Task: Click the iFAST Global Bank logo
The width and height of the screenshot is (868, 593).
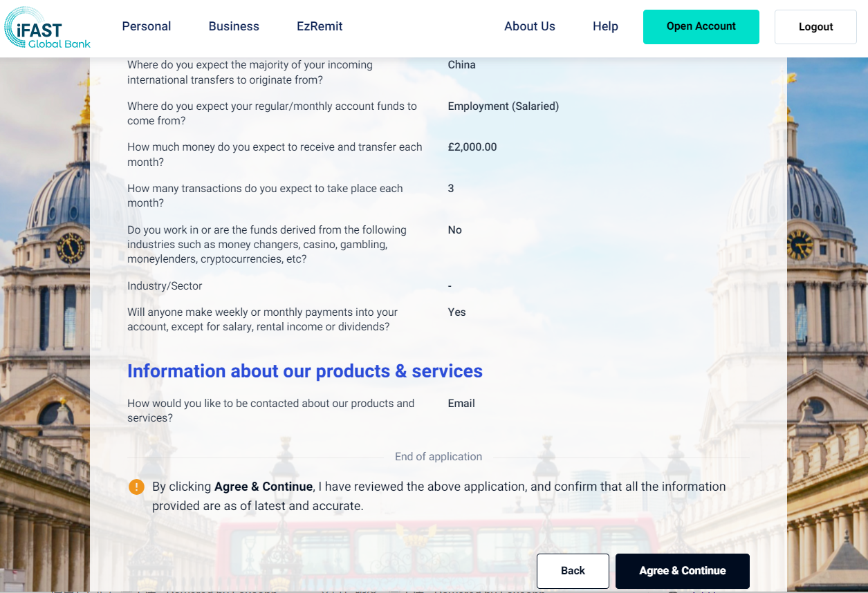Action: click(x=47, y=28)
